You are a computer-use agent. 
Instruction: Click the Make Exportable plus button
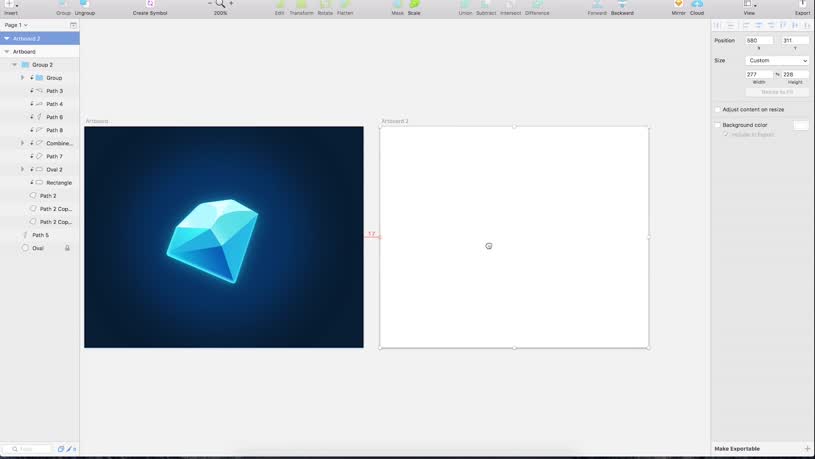coord(807,449)
